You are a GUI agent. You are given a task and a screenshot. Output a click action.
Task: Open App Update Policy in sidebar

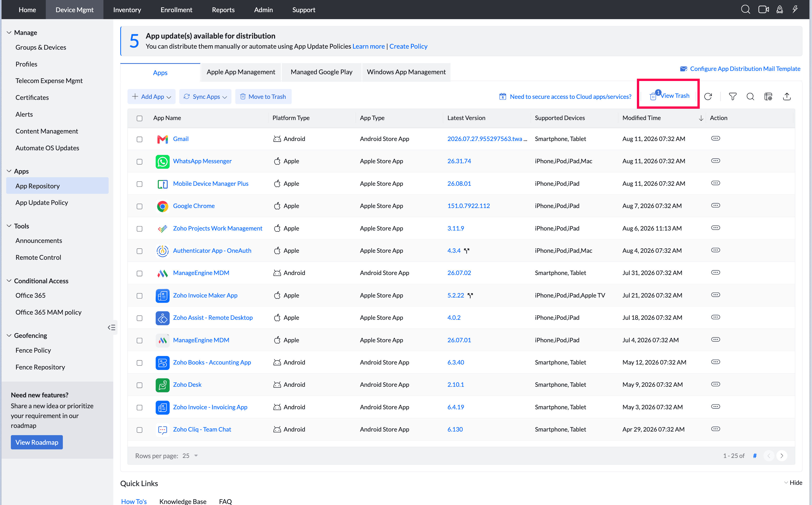(x=42, y=202)
